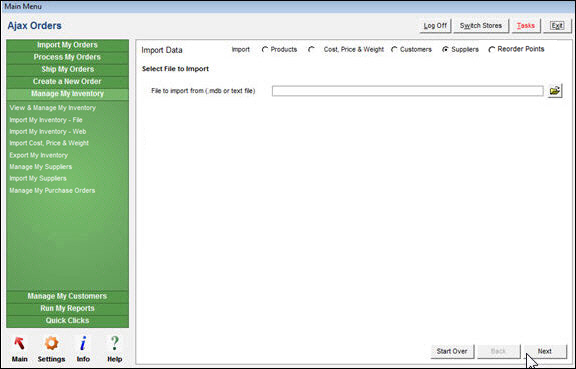Open Import My Inventory - Web

coord(48,132)
